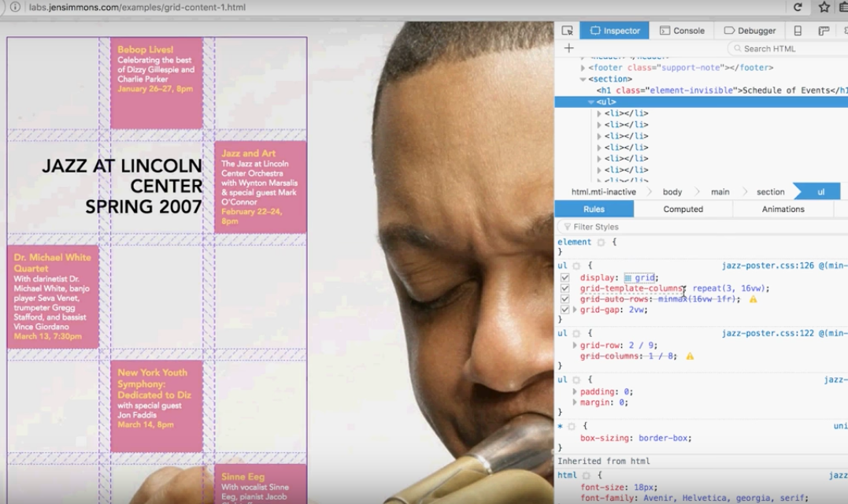Toggle the grid-auto-rows declaration checkbox
Image resolution: width=848 pixels, height=504 pixels.
565,299
